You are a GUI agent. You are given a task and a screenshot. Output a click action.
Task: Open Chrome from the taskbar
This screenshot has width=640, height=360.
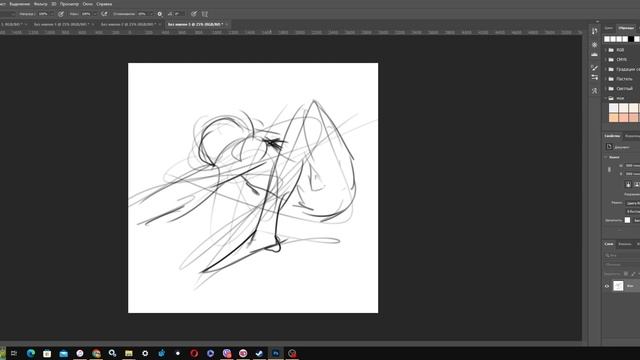[96, 353]
